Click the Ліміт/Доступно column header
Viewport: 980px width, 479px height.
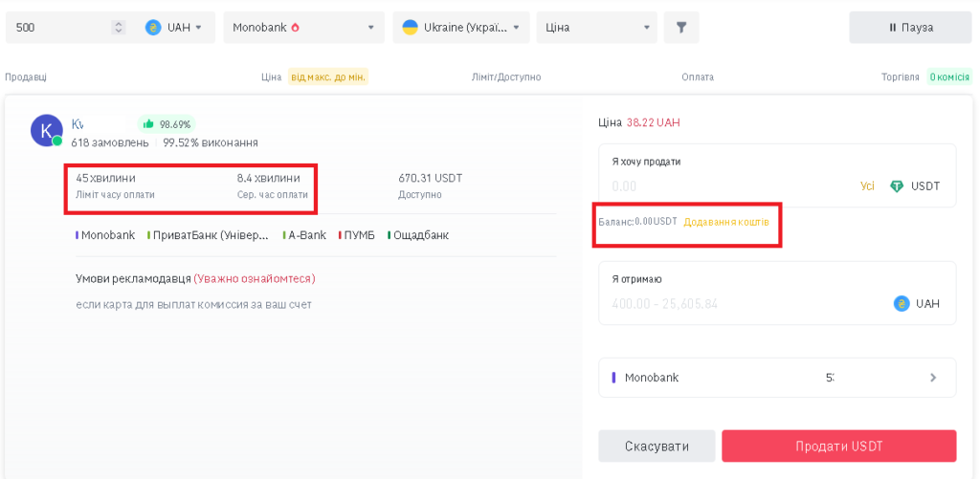point(507,77)
